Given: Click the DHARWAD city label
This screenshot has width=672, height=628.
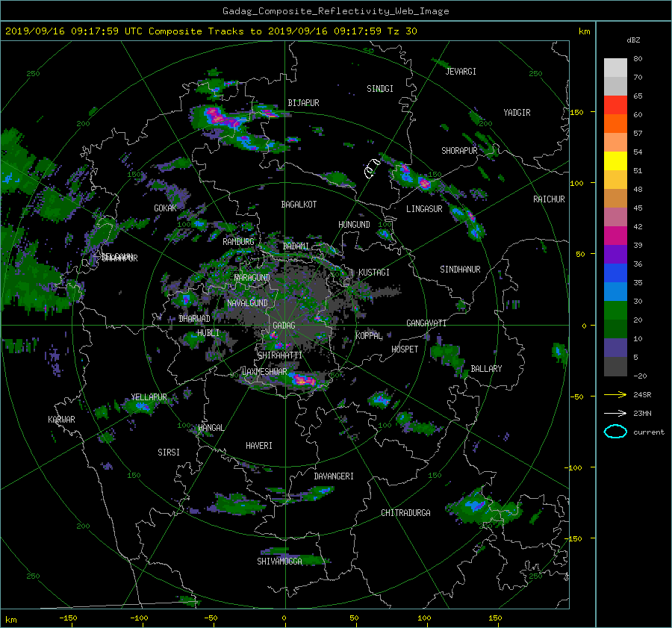Looking at the screenshot, I should pos(194,319).
